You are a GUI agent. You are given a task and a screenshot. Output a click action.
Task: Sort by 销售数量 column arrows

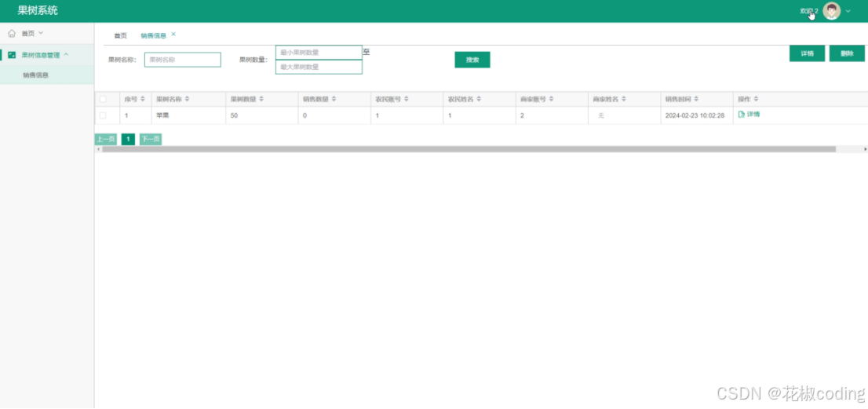tap(334, 99)
